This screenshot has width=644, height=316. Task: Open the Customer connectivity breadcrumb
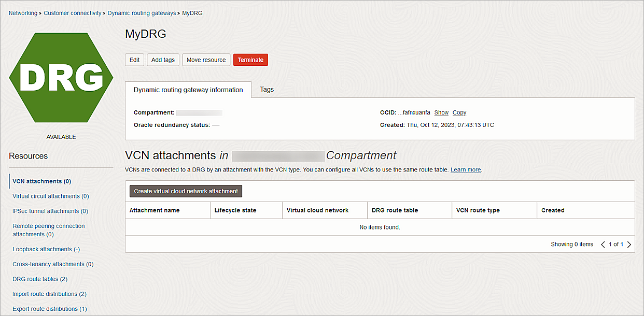(x=72, y=13)
